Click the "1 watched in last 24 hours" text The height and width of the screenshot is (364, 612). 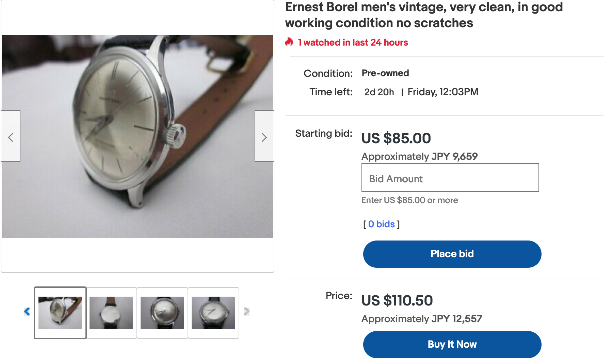tap(353, 43)
